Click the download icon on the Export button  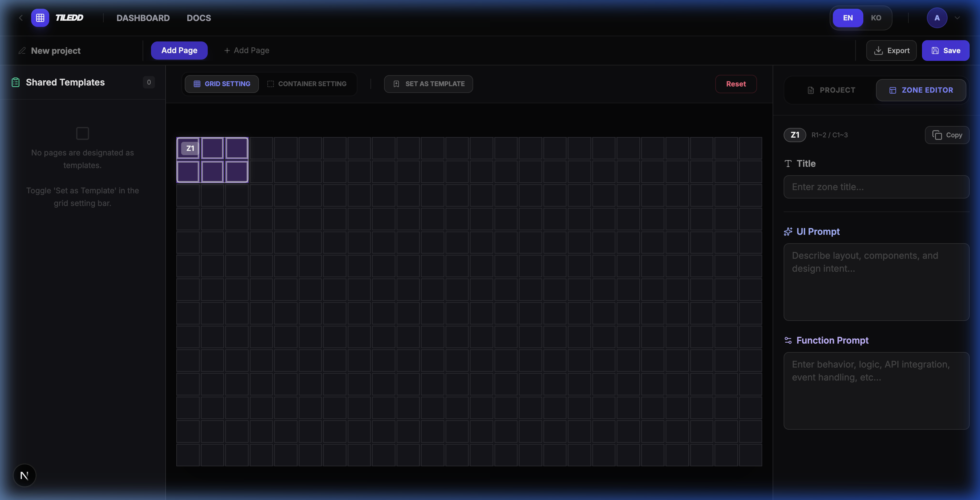click(879, 50)
